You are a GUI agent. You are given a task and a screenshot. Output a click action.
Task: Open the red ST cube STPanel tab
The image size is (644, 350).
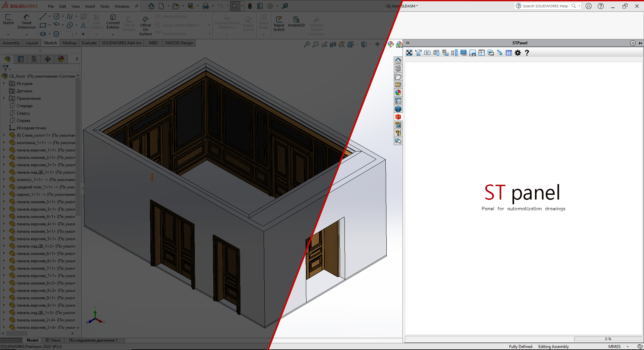point(398,117)
